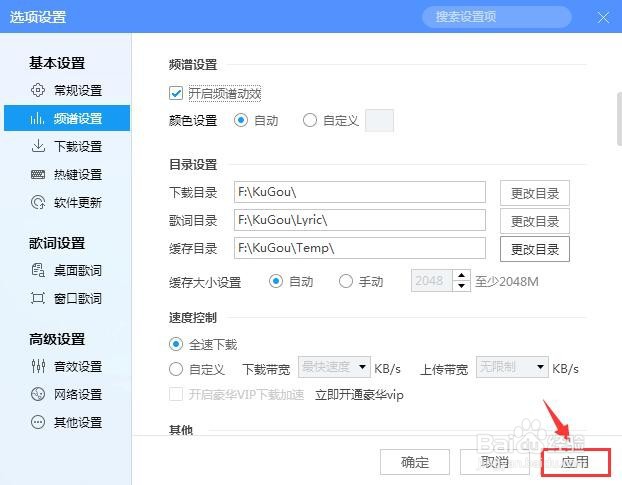Click 歌词目录 path field F:\KuGou\Lyric\
The height and width of the screenshot is (485, 622).
click(360, 220)
